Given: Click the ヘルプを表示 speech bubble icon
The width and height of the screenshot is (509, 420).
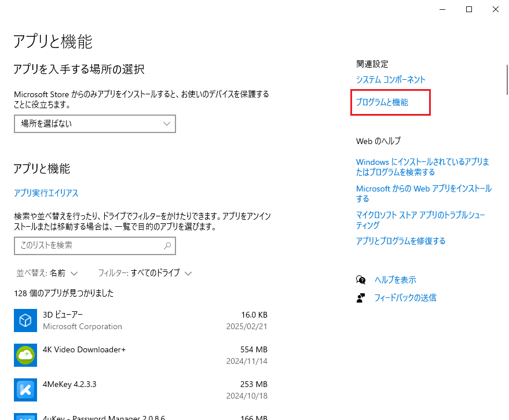Looking at the screenshot, I should (x=361, y=280).
